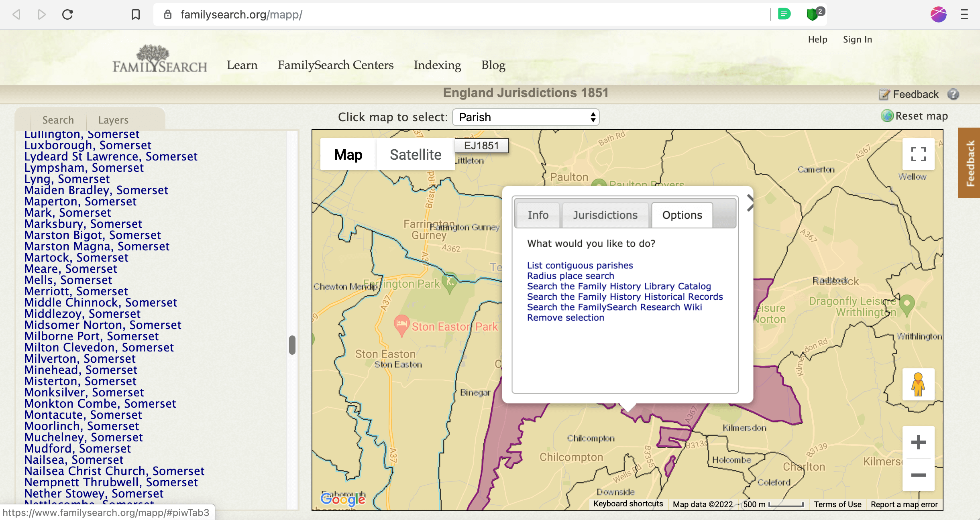Go back to the previous browser page
The height and width of the screenshot is (520, 980).
click(x=16, y=15)
